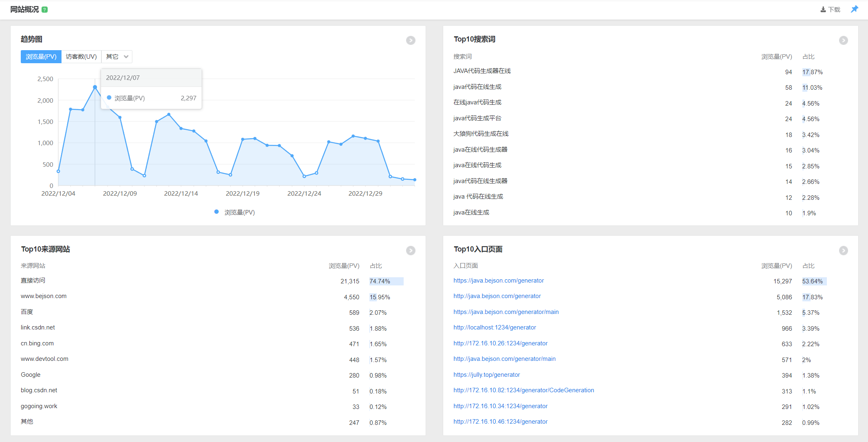Open the trend chart details arrow
This screenshot has height=442, width=868.
coord(411,40)
